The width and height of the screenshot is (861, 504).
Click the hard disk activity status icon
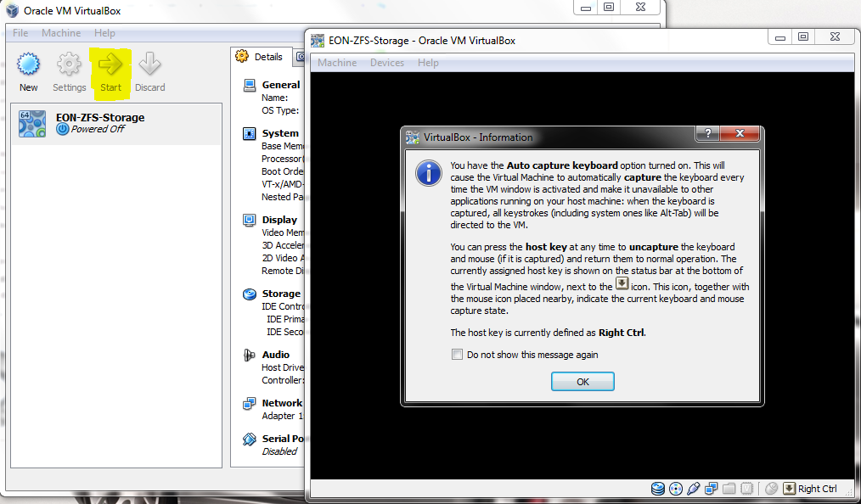[658, 489]
